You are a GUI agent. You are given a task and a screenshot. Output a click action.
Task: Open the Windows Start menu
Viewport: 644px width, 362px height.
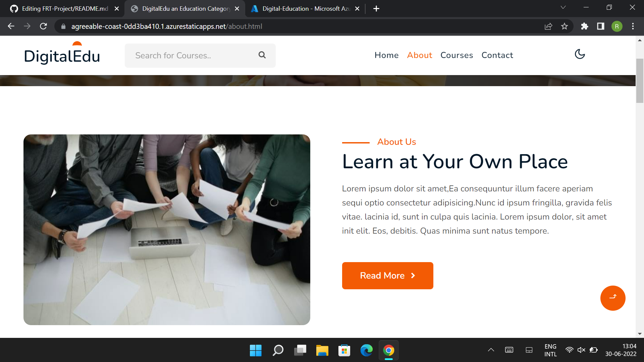pyautogui.click(x=256, y=350)
